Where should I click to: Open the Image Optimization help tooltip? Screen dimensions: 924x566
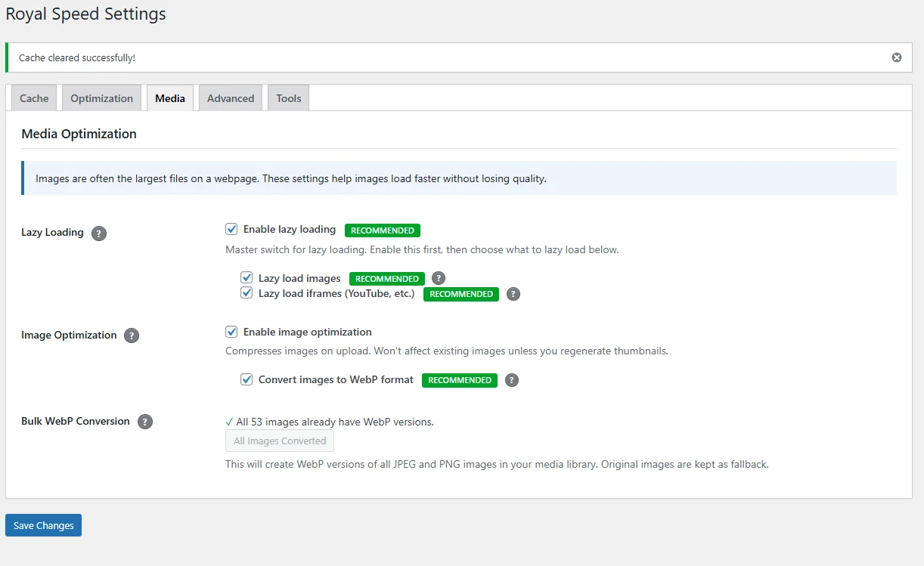(x=132, y=336)
